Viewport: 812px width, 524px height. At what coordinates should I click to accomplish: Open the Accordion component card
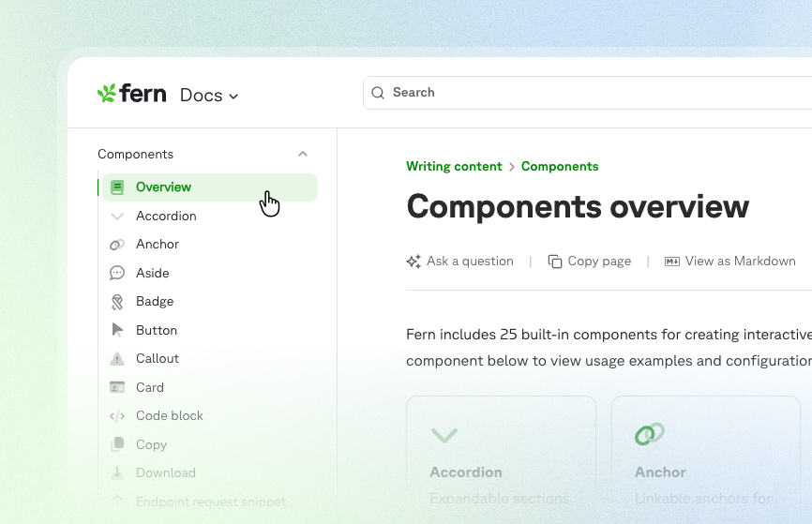pos(501,460)
